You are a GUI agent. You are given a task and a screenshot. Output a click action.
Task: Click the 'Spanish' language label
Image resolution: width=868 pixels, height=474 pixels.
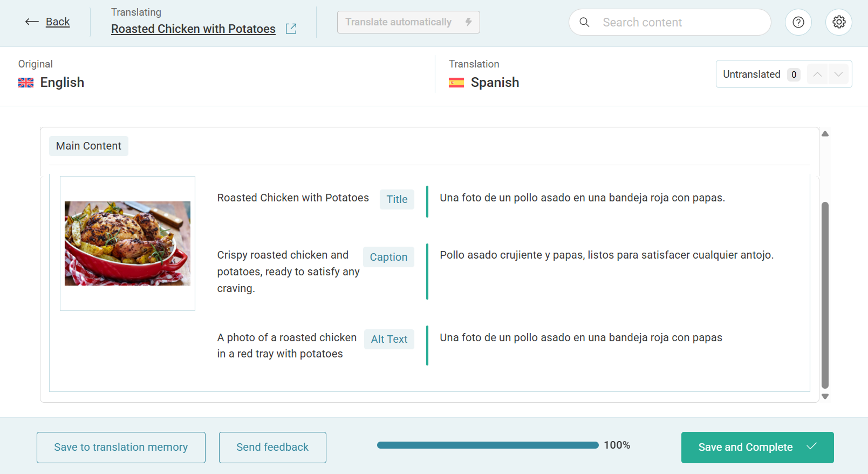(x=495, y=83)
